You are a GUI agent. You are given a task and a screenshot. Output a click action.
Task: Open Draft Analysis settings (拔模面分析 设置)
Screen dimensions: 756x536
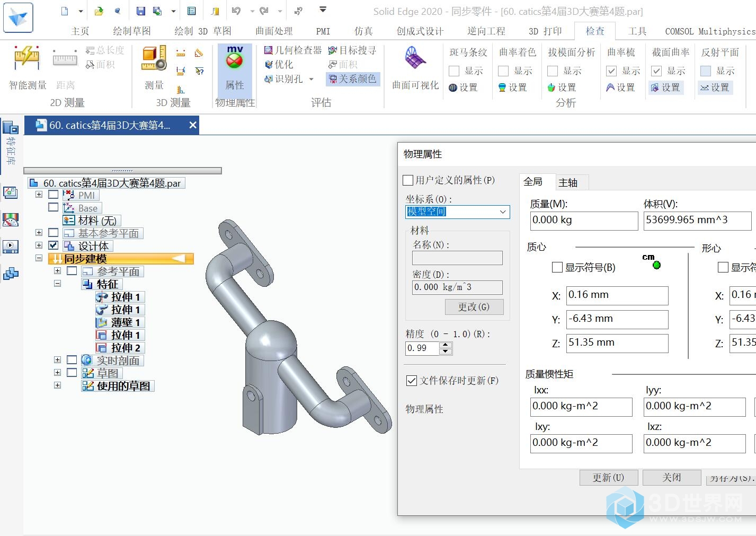(561, 87)
